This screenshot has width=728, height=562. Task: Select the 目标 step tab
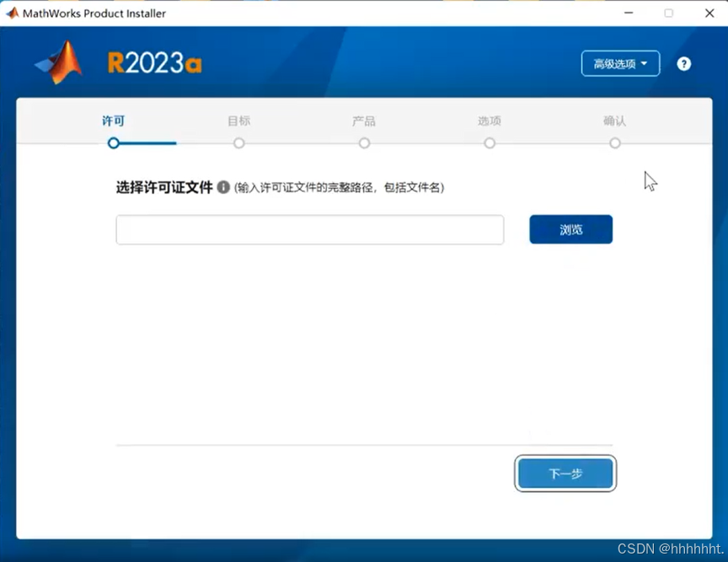[x=238, y=121]
